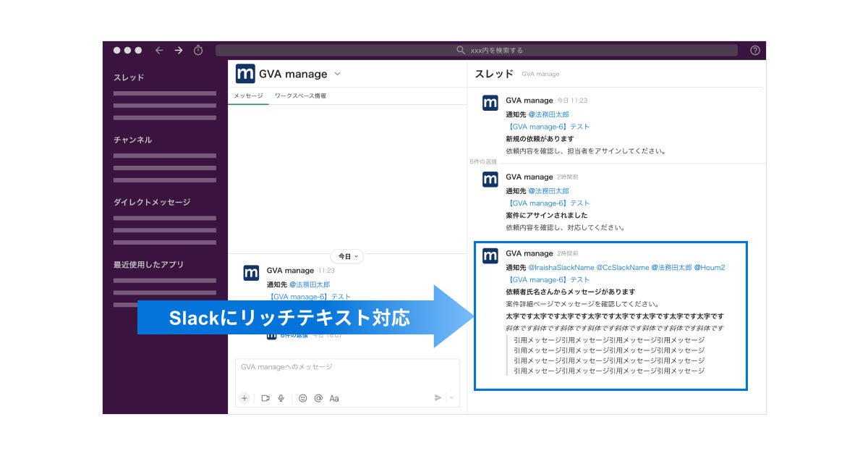
Task: Open the emoji picker smiley icon
Action: coord(303,398)
